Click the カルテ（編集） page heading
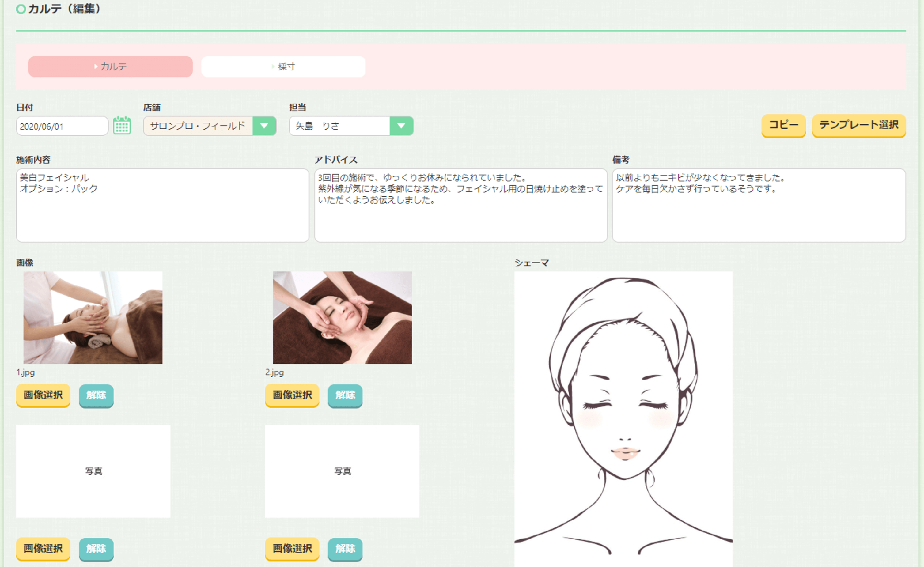 (x=64, y=9)
